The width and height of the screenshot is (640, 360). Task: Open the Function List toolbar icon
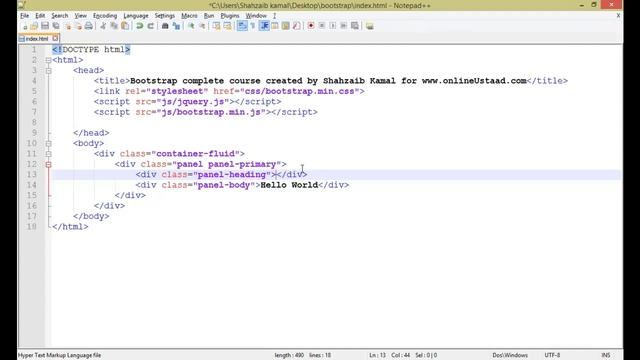[297, 26]
